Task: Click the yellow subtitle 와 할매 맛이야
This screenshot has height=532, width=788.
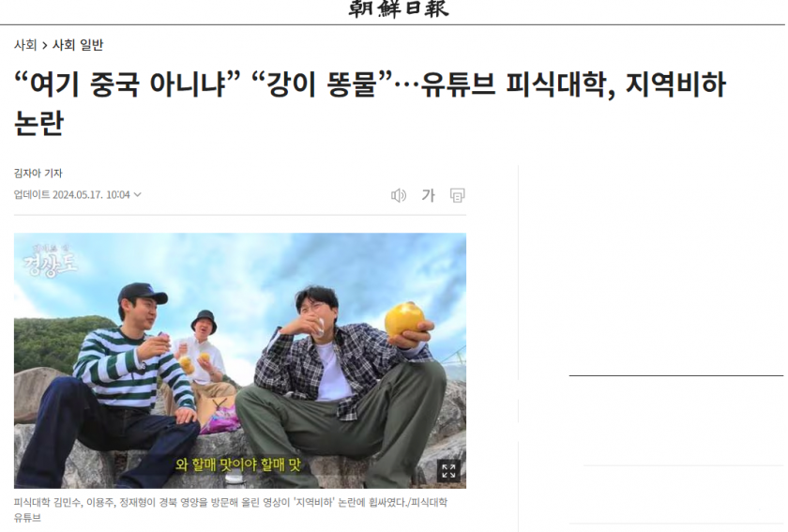Action: click(238, 464)
